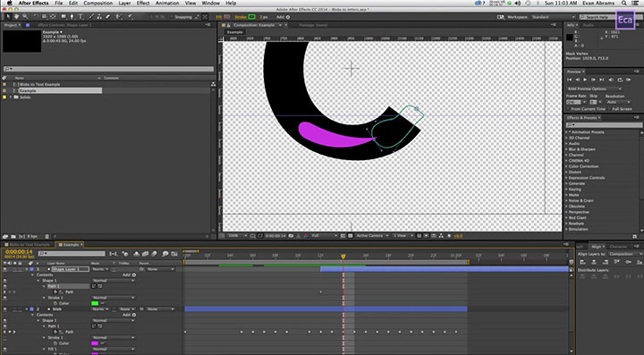Image resolution: width=644 pixels, height=355 pixels.
Task: Select the Rectangle shape tool
Action: click(64, 17)
